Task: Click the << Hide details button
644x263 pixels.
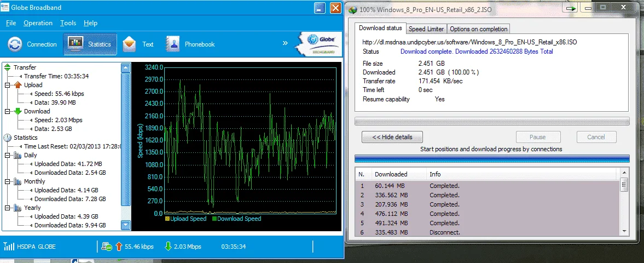Action: point(392,137)
